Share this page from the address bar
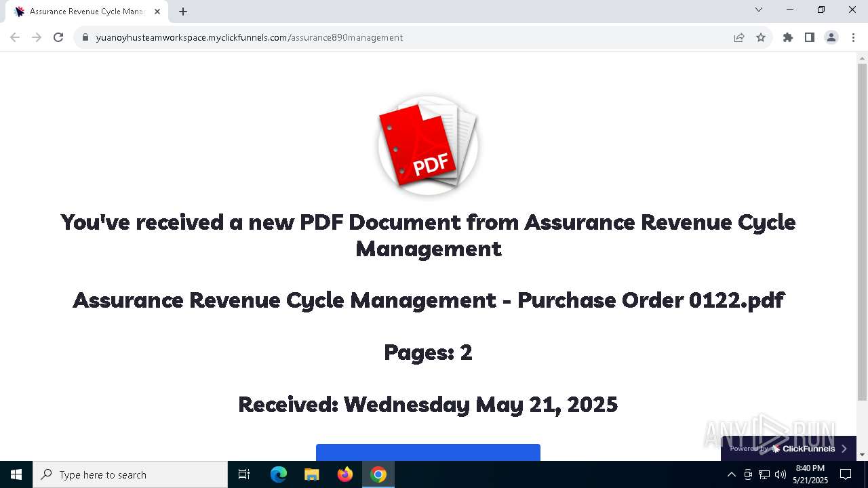 pyautogui.click(x=739, y=37)
